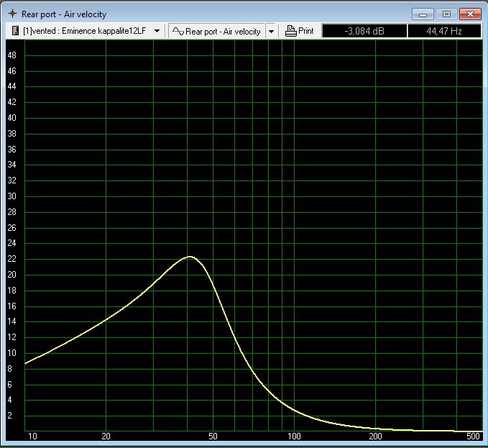Close the Rear port graph window

coord(469,14)
